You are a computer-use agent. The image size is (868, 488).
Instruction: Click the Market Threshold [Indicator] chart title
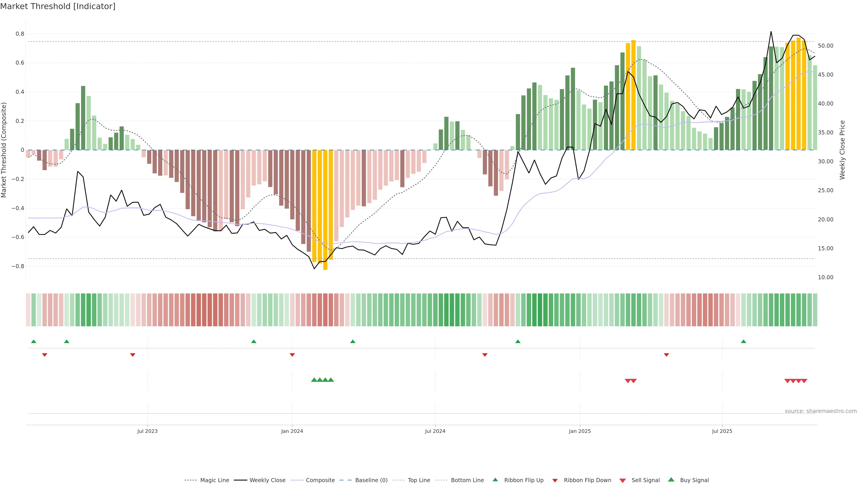pos(58,6)
